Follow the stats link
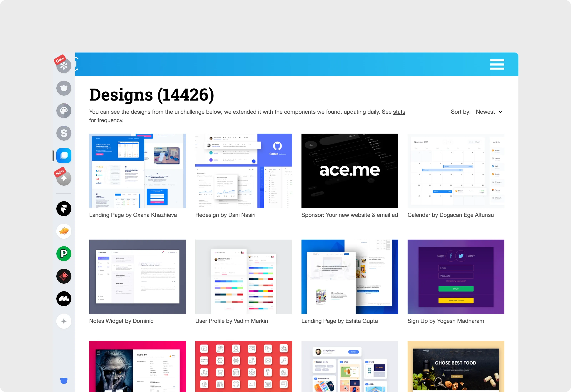The width and height of the screenshot is (571, 392). [x=399, y=112]
